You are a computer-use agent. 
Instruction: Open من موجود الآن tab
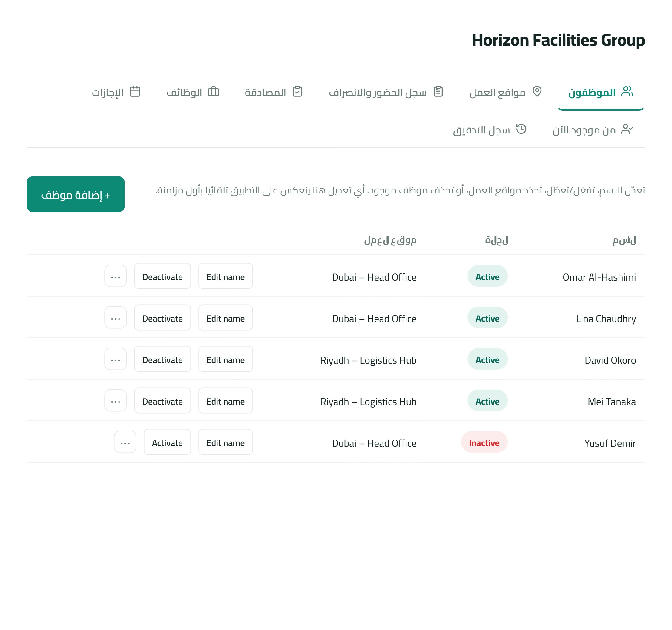(x=593, y=130)
